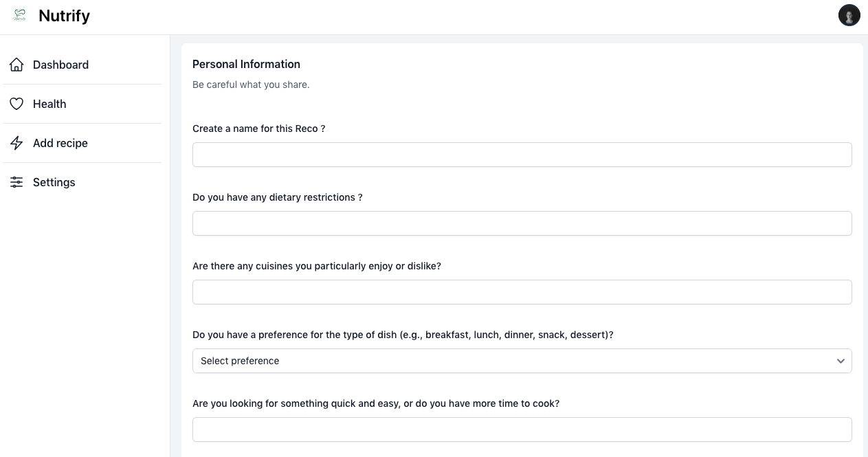Screen dimensions: 868x457
Task: Focus the Reco name input field
Action: coord(522,155)
